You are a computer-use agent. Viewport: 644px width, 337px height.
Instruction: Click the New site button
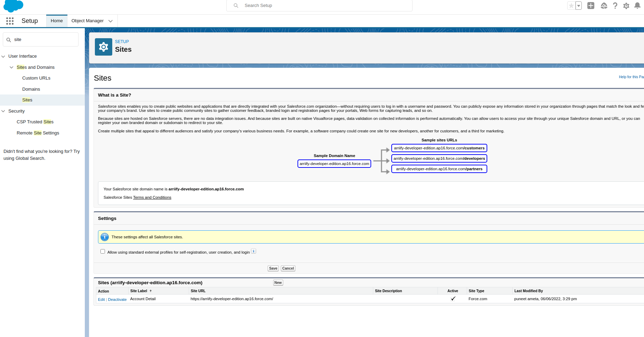[x=278, y=282]
